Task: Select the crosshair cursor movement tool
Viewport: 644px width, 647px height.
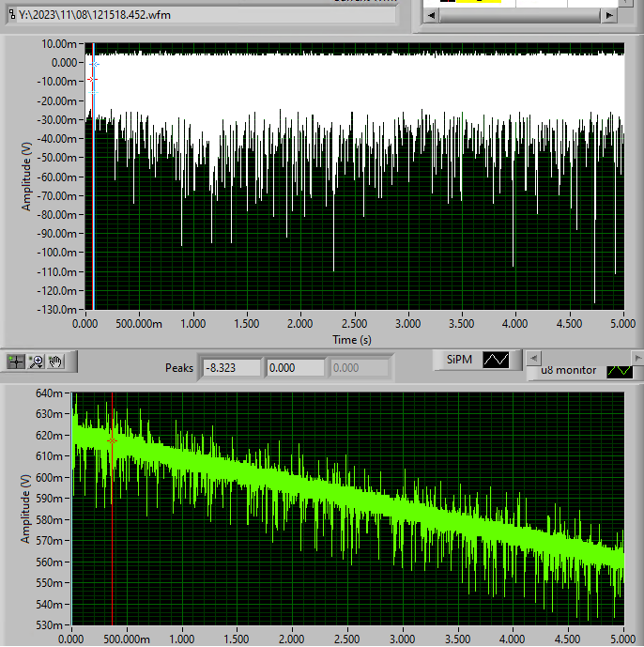Action: tap(16, 362)
